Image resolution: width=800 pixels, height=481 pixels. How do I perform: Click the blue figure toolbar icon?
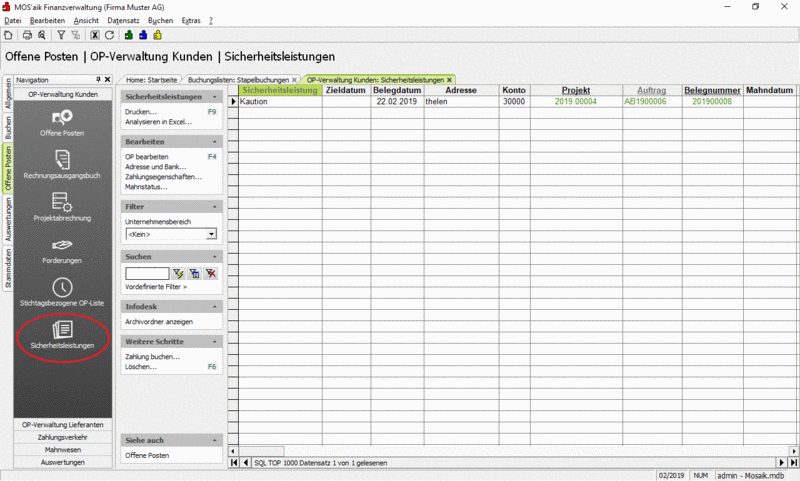(143, 35)
